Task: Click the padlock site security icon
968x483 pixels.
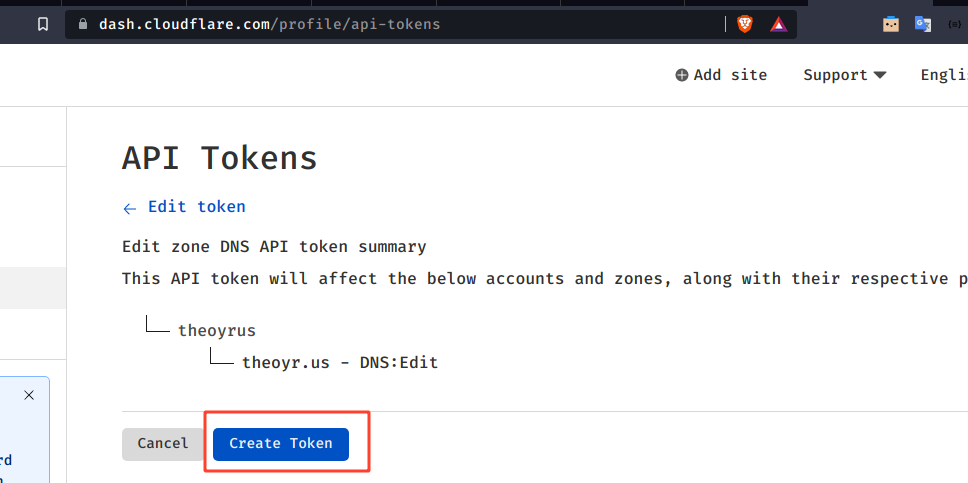Action: (84, 24)
